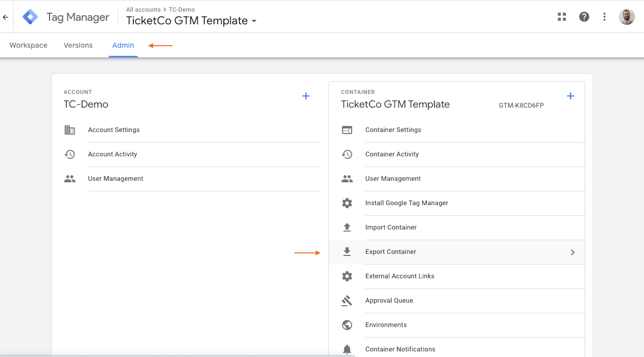Click External Account Links gear icon
This screenshot has height=357, width=644.
[x=347, y=276]
